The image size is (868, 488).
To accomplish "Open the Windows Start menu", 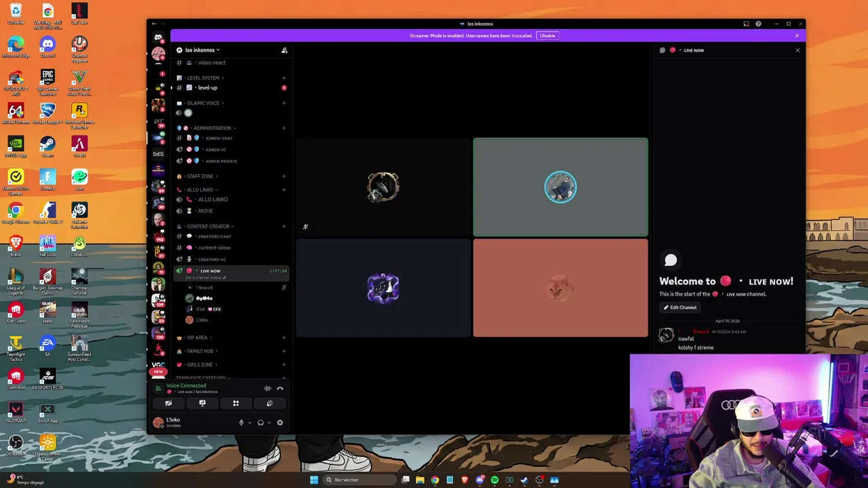I will click(314, 480).
